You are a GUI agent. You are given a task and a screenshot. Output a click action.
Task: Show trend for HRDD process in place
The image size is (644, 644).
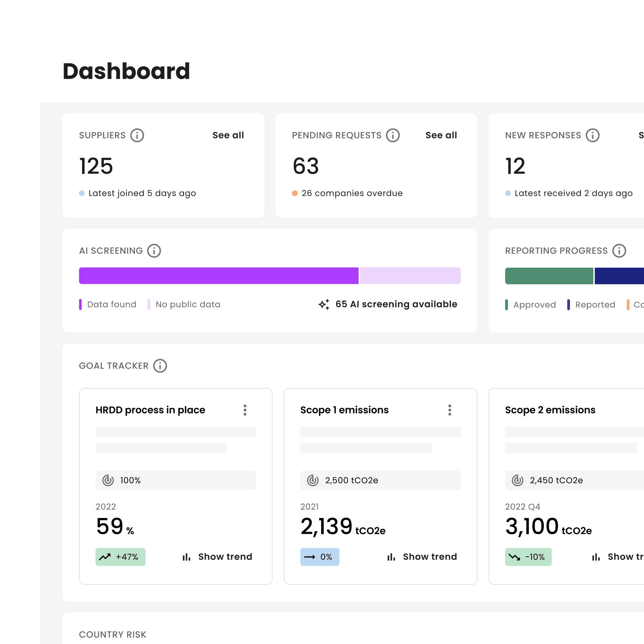[225, 557]
